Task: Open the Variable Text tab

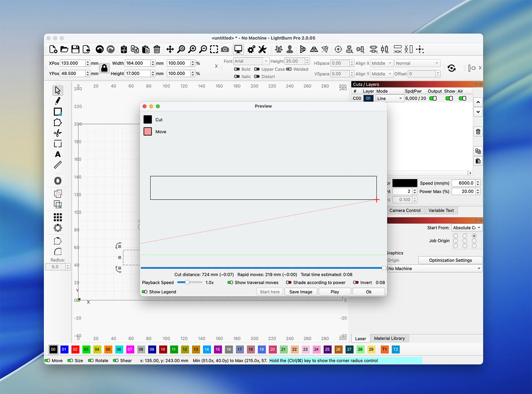Action: point(441,211)
